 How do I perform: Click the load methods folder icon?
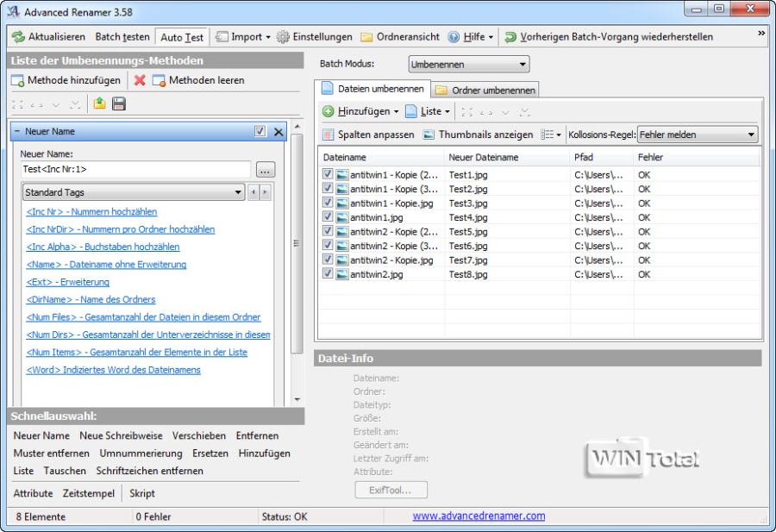point(100,104)
